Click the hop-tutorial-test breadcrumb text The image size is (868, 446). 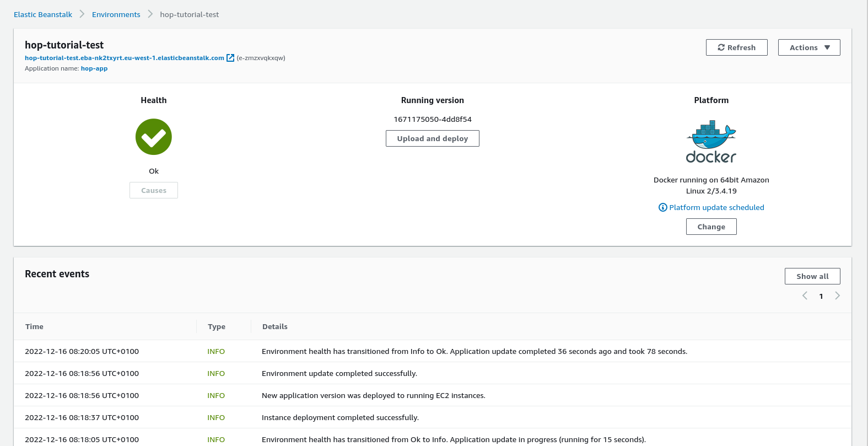190,14
